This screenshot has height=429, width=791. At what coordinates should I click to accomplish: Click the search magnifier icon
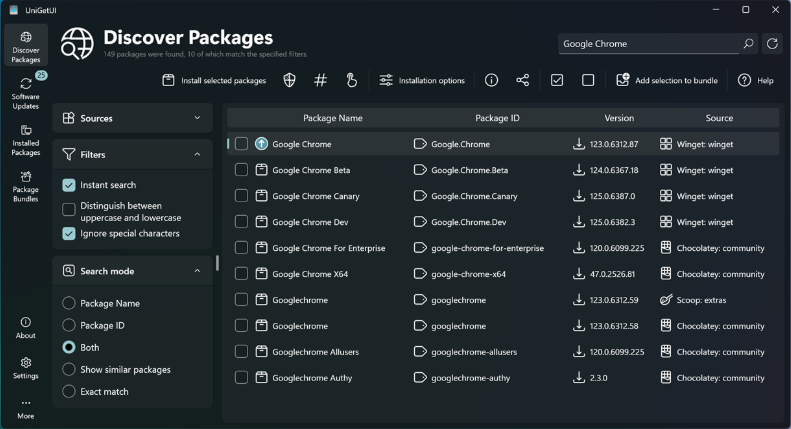(748, 44)
